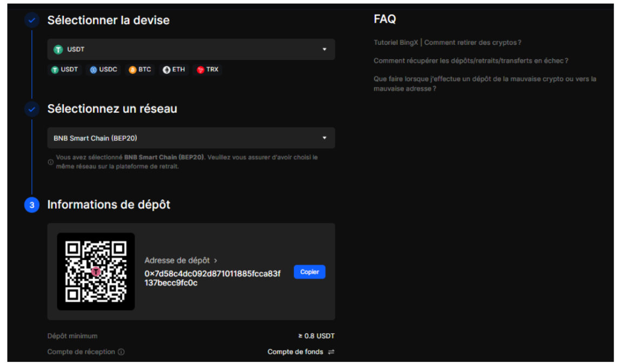
Task: Click the step 3 circle icon
Action: tap(32, 205)
